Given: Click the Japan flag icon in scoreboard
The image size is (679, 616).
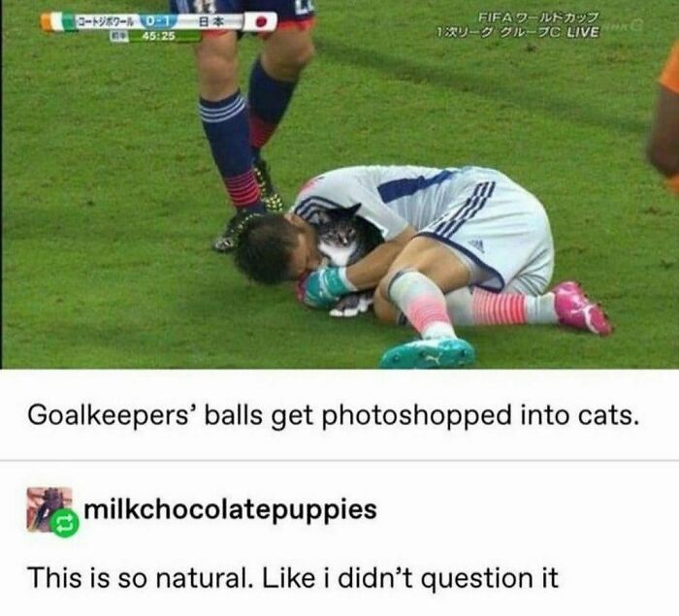Looking at the screenshot, I should click(x=260, y=21).
